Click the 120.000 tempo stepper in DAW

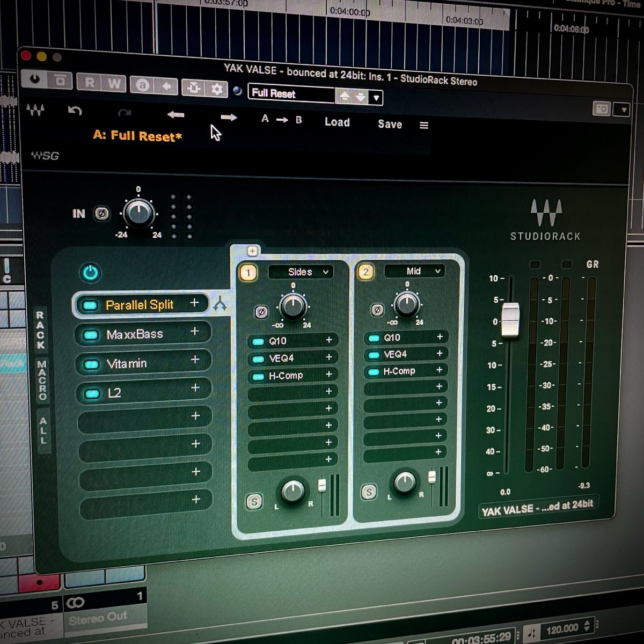(x=587, y=626)
